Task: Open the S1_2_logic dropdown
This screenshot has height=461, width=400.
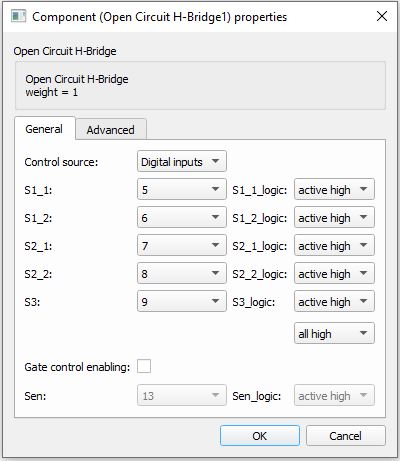Action: click(334, 217)
